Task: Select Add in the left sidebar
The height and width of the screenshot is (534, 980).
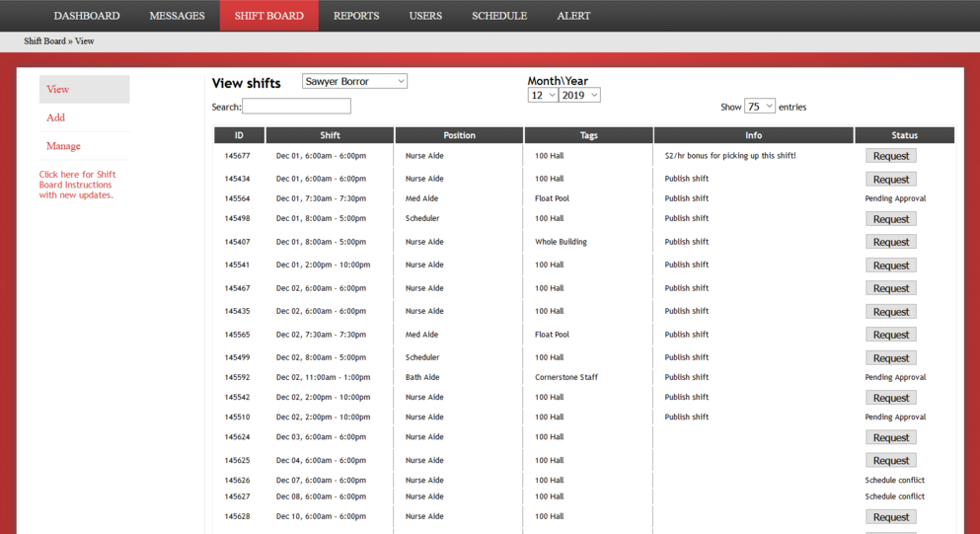Action: click(x=56, y=117)
